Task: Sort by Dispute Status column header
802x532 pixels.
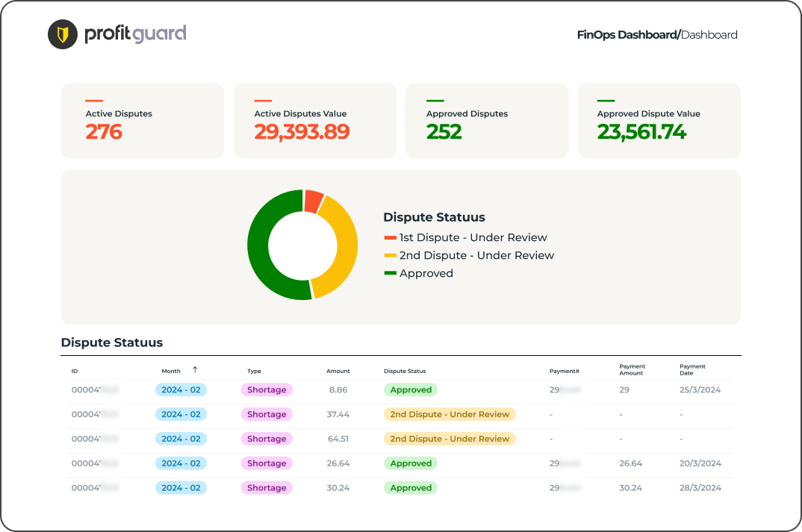Action: 405,371
